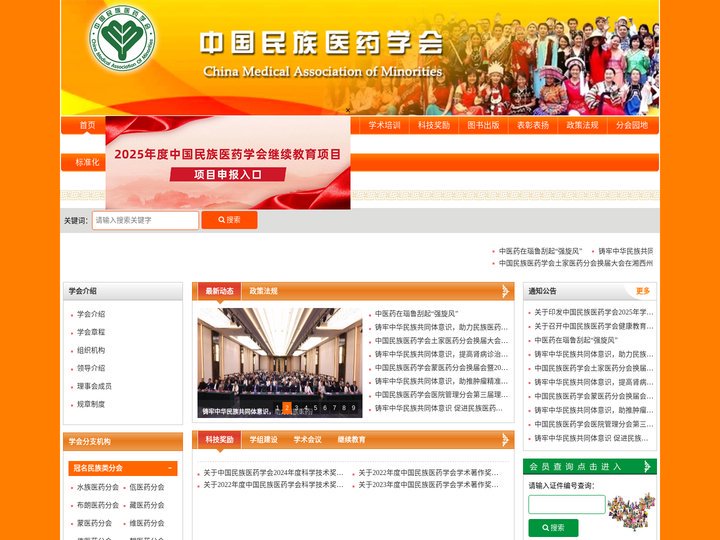Open the 理事会成员 sidebar link
Screen dimensions: 720x540
[x=94, y=386]
